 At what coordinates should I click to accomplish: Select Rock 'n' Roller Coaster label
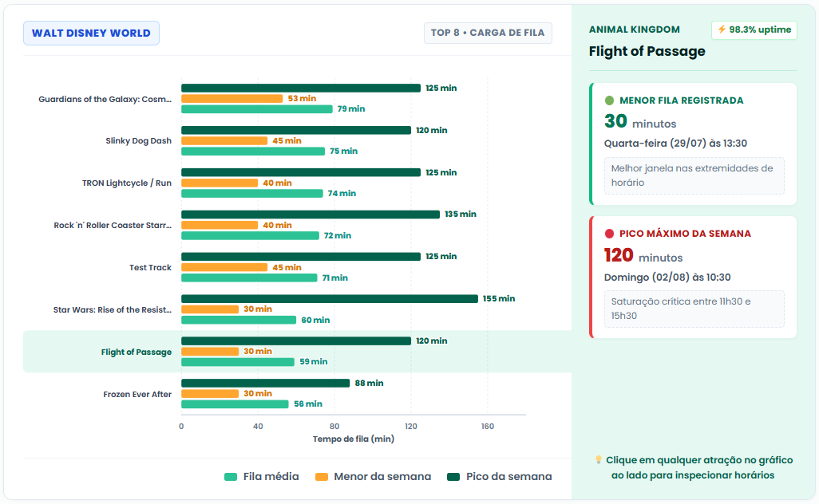[x=113, y=226]
